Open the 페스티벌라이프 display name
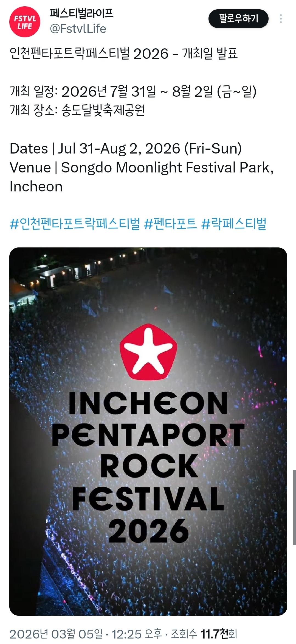296x644 pixels. [81, 13]
